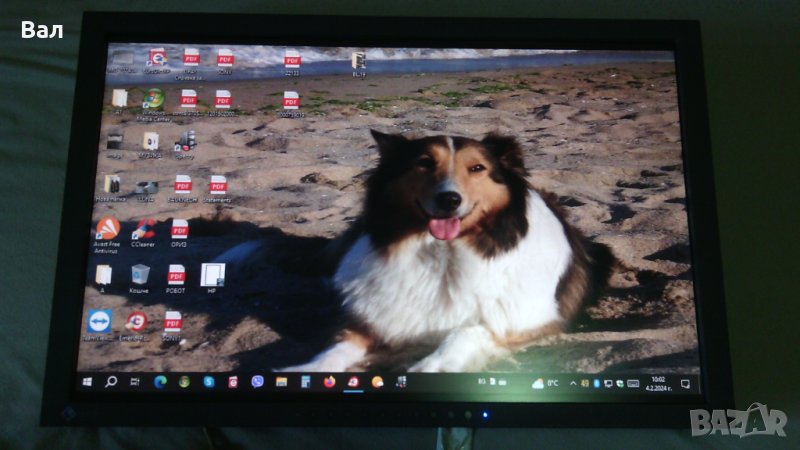Click the Bluetooth tray icon

point(596,383)
